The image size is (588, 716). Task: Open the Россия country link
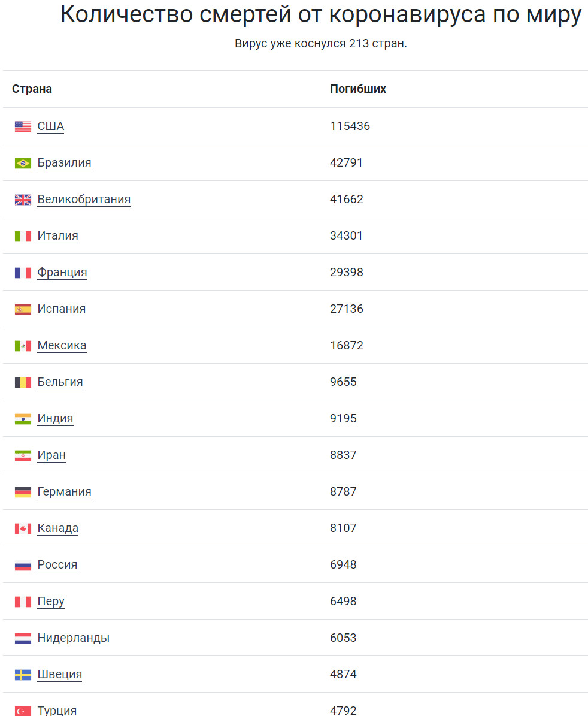[57, 564]
